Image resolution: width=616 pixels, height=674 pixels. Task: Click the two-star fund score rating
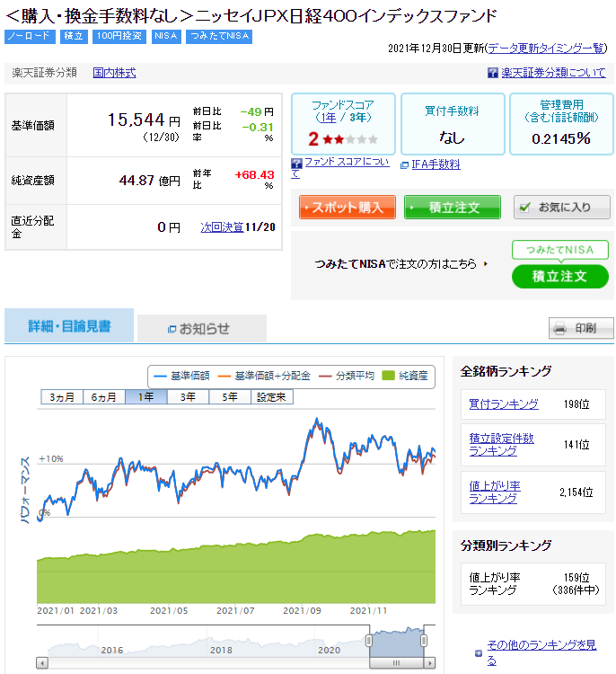point(343,139)
